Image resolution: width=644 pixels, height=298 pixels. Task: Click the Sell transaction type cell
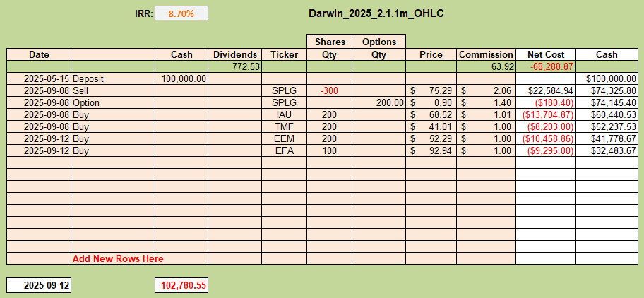coord(113,90)
